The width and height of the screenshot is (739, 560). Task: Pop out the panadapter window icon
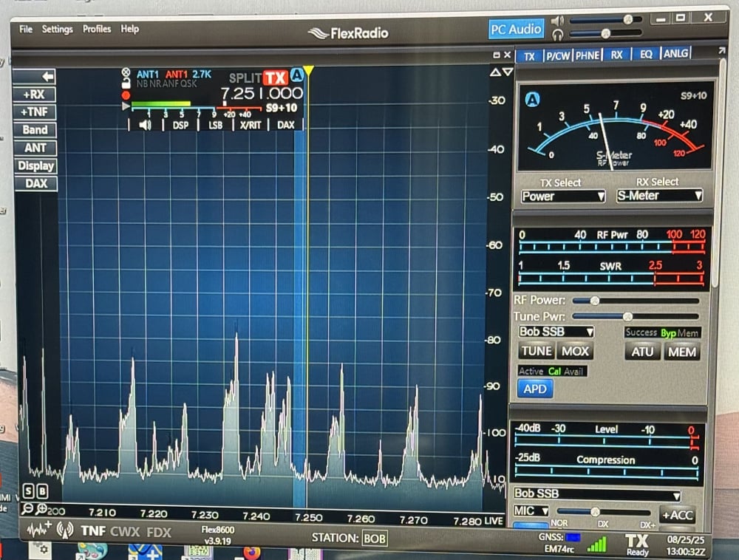click(497, 55)
